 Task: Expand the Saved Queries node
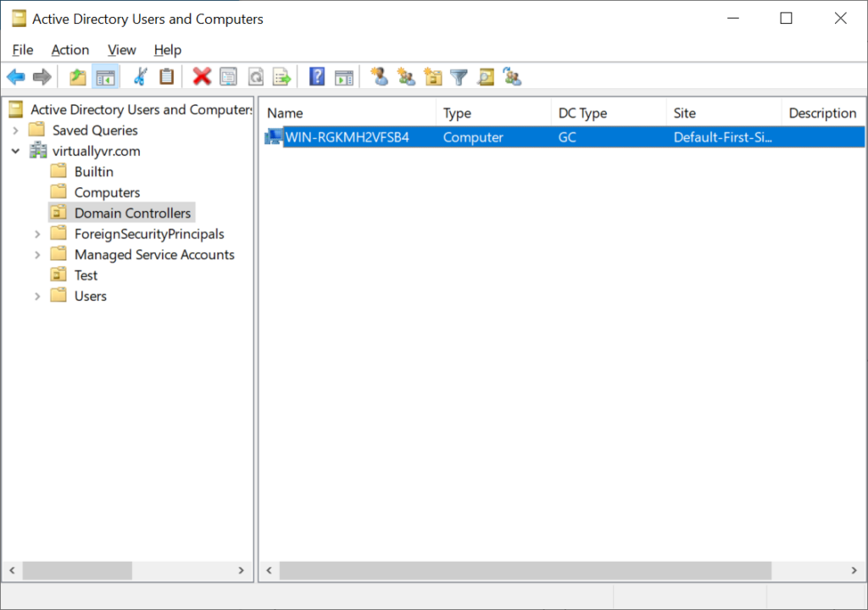click(x=15, y=130)
